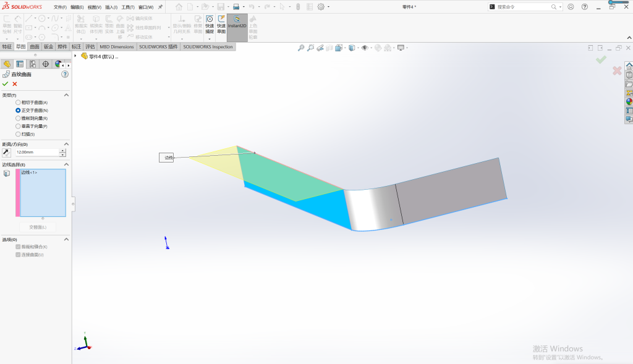633x364 pixels.
Task: Open SOLIDWORKS Resources home icon in task pane
Action: (629, 66)
